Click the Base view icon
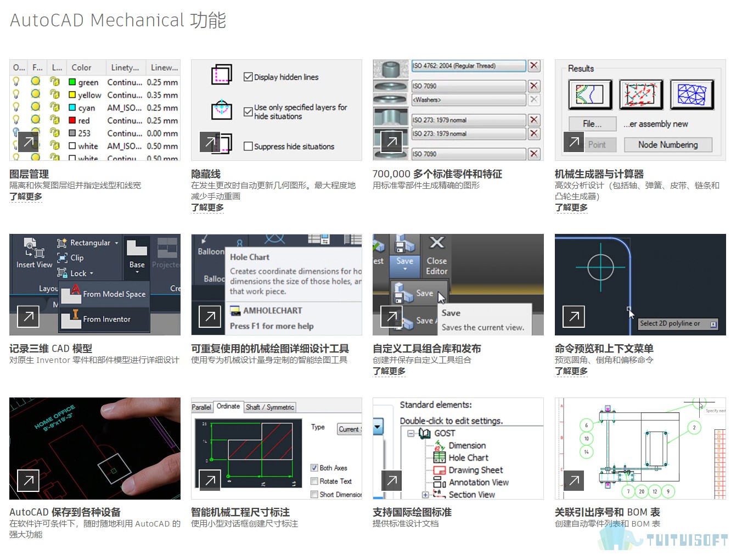 tap(137, 248)
